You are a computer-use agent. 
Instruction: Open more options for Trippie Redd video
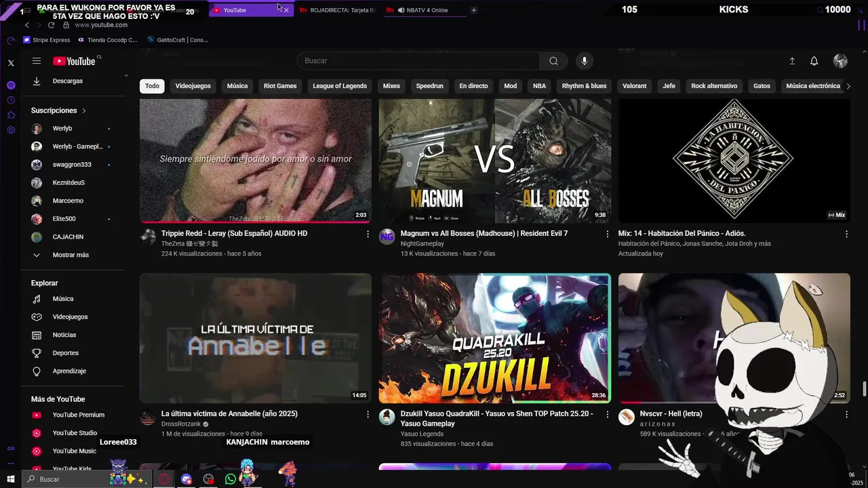click(368, 234)
